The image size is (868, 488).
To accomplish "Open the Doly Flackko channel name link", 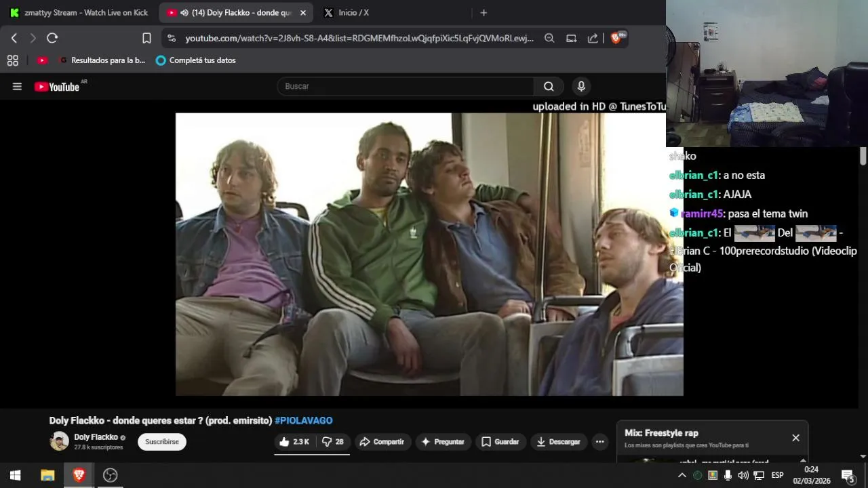I will 96,437.
